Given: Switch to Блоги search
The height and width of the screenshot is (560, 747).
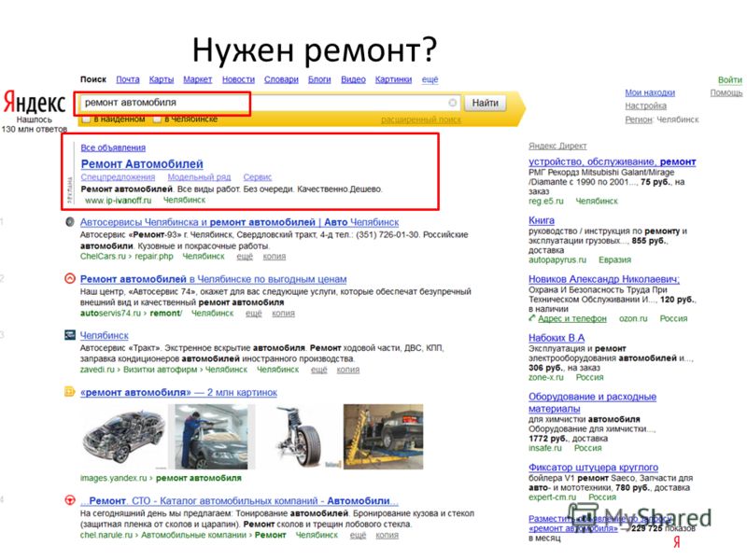Looking at the screenshot, I should coord(319,79).
